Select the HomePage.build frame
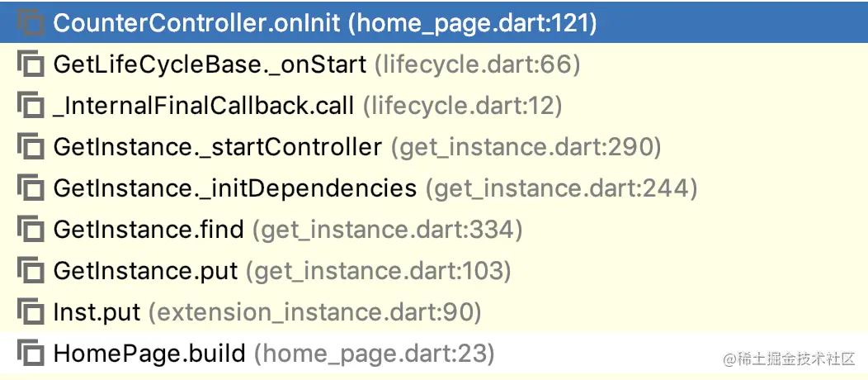This screenshot has width=868, height=380. click(x=149, y=354)
